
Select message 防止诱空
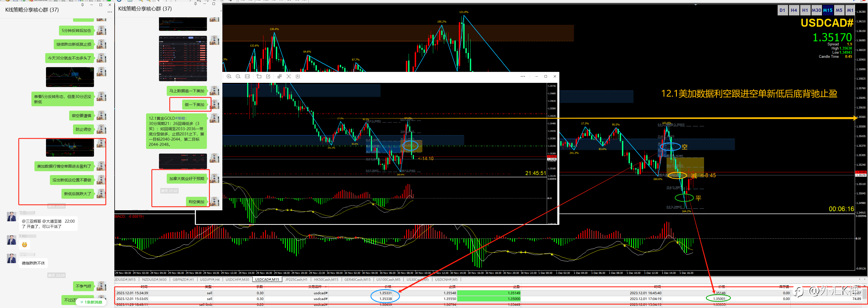click(83, 130)
